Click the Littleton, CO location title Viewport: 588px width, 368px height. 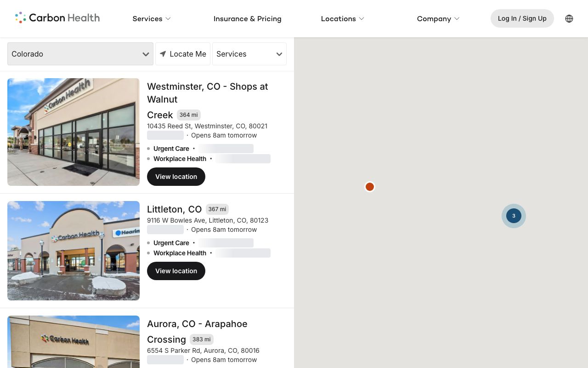pyautogui.click(x=175, y=209)
